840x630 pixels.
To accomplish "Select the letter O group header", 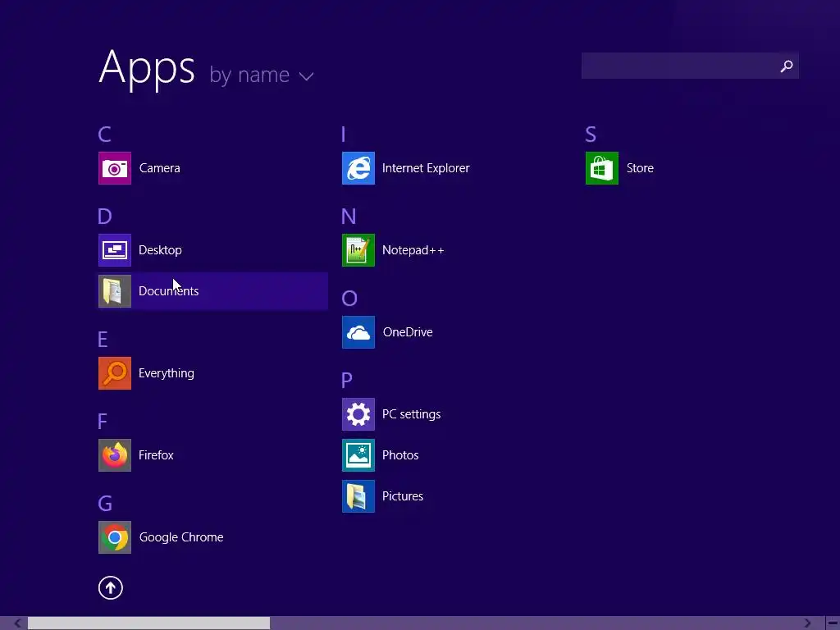I will [349, 299].
